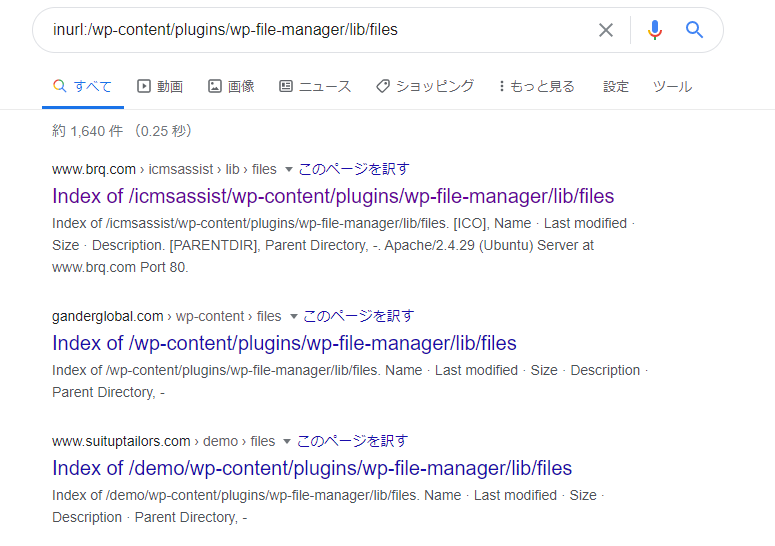Click the ganderglobal.com breadcrumb URL

coord(167,316)
